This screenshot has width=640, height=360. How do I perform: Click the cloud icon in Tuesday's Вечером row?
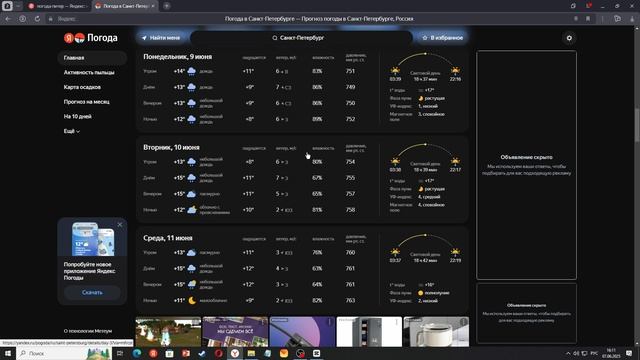[x=191, y=194]
